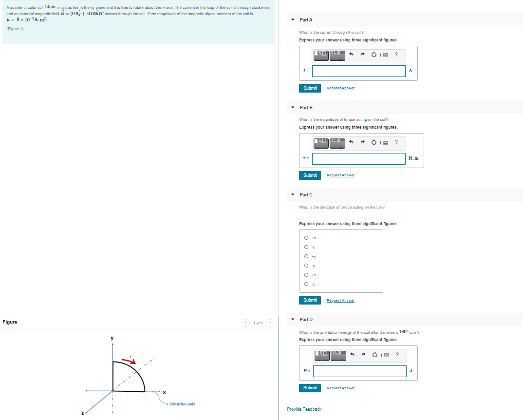Submit Part A answer
The width and height of the screenshot is (523, 420).
pos(310,88)
